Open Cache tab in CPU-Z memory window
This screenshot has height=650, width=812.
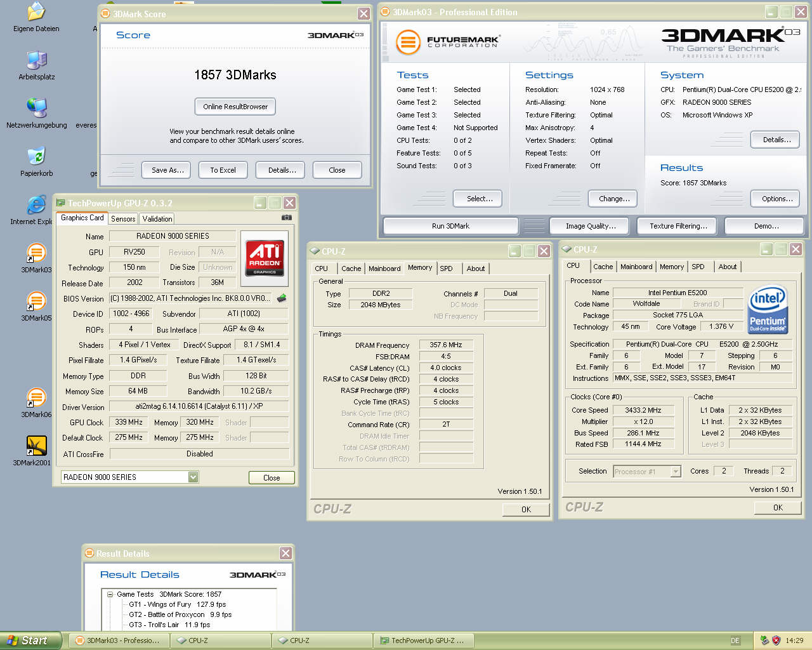(x=351, y=269)
